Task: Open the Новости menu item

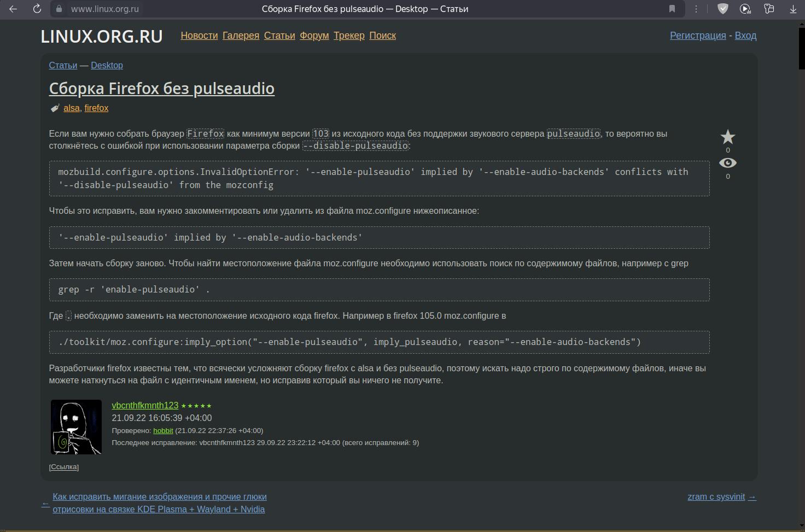Action: [199, 36]
